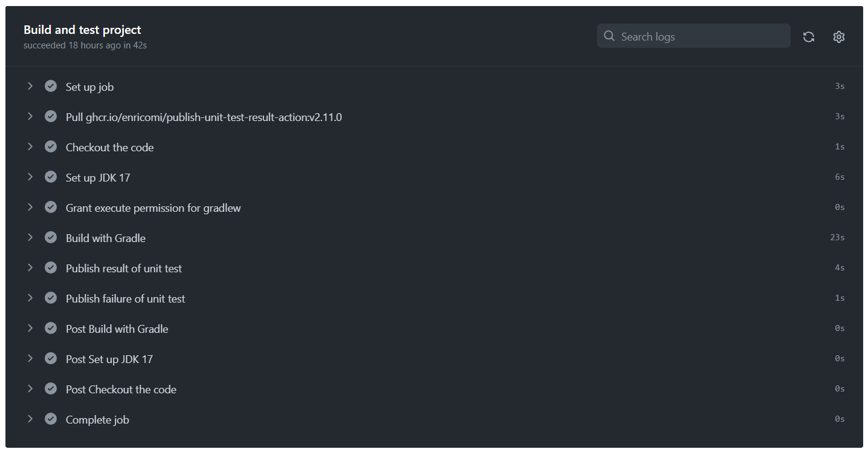Expand the Post Checkout the code chevron

click(30, 388)
